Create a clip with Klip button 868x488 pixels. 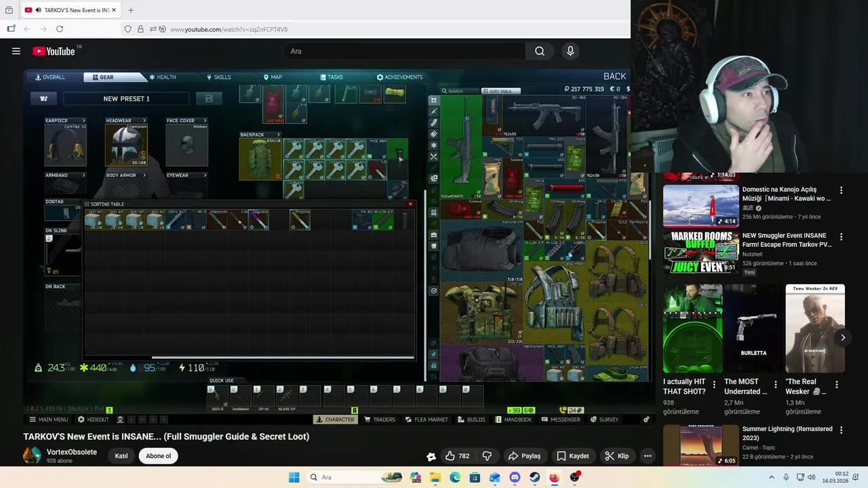coord(617,456)
